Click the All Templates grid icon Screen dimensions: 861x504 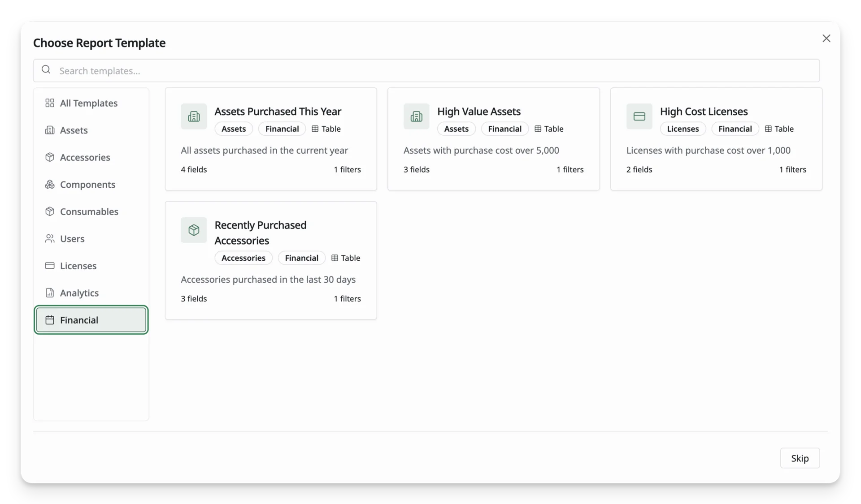50,103
